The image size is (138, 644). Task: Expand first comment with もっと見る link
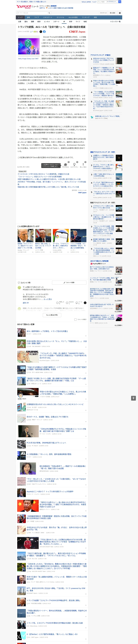click(x=48, y=299)
